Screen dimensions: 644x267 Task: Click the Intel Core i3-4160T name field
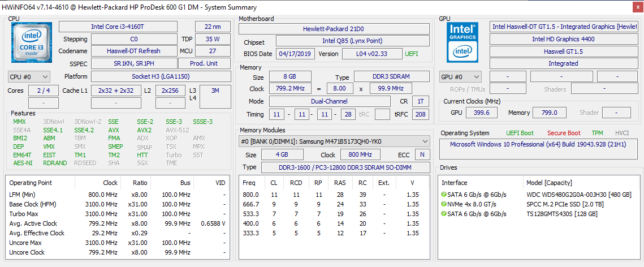click(x=118, y=27)
